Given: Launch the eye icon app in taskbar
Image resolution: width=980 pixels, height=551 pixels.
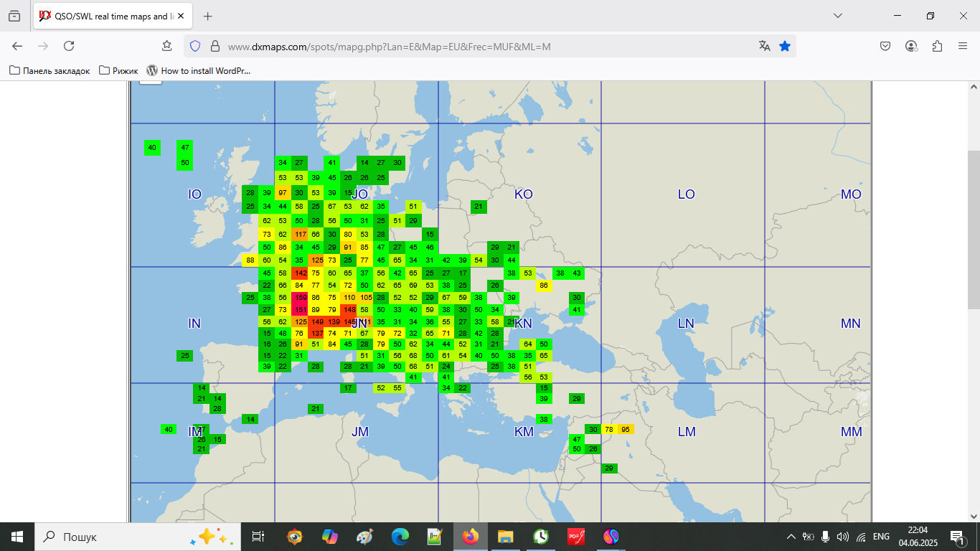Looking at the screenshot, I should [x=294, y=537].
